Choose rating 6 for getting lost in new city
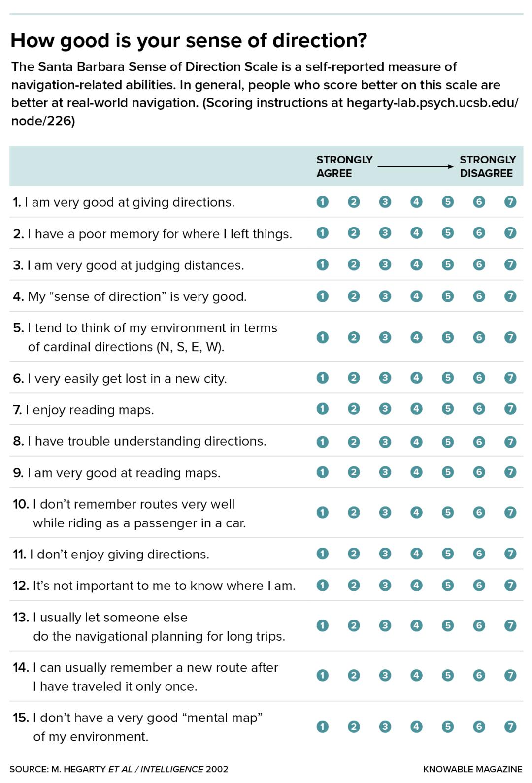This screenshot has height=783, width=532. point(479,378)
